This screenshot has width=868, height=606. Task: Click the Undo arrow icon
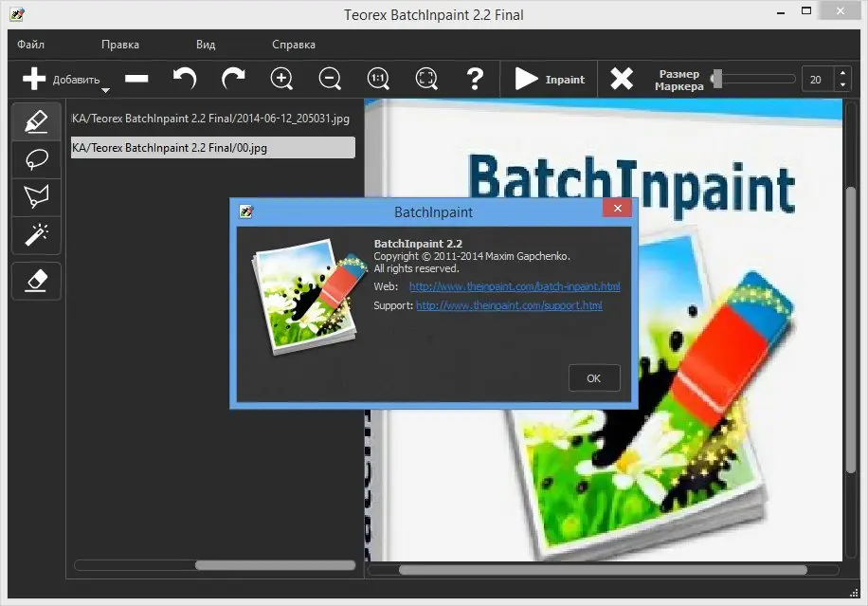(185, 79)
